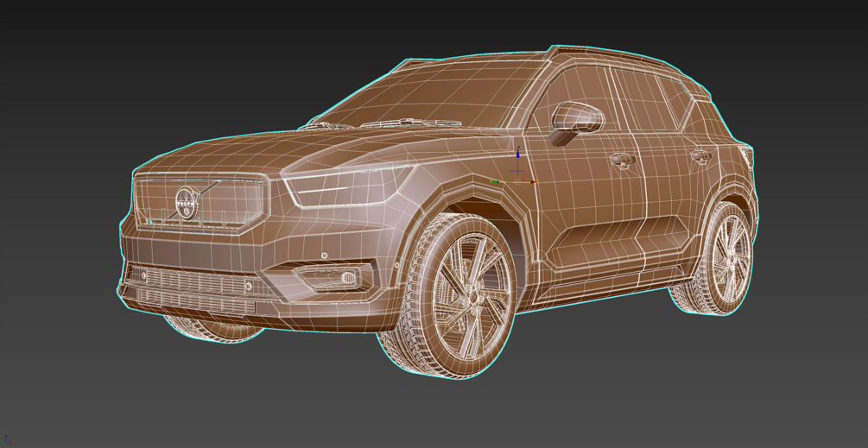Select the front door handle
This screenshot has width=868, height=448.
tap(623, 160)
